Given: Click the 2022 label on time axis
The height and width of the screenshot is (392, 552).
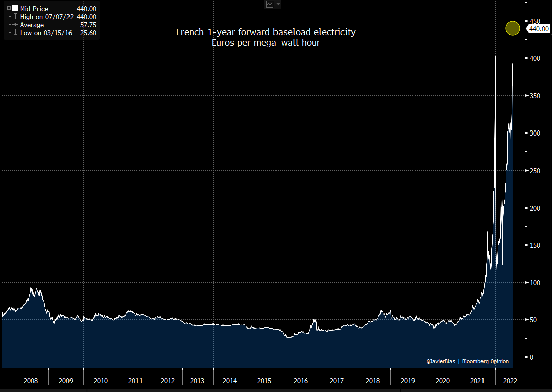Looking at the screenshot, I should [x=510, y=381].
